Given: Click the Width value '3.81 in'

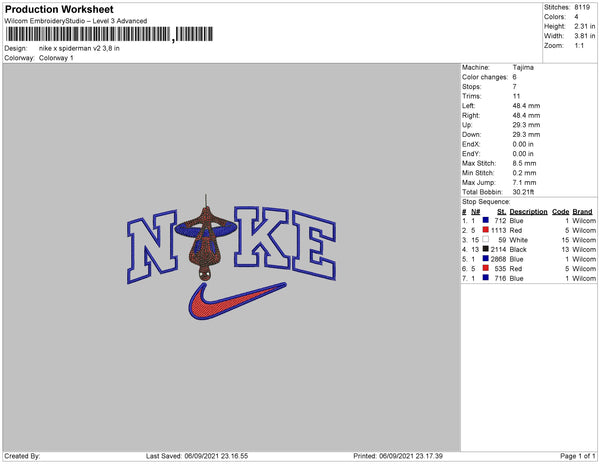Looking at the screenshot, I should pos(585,36).
